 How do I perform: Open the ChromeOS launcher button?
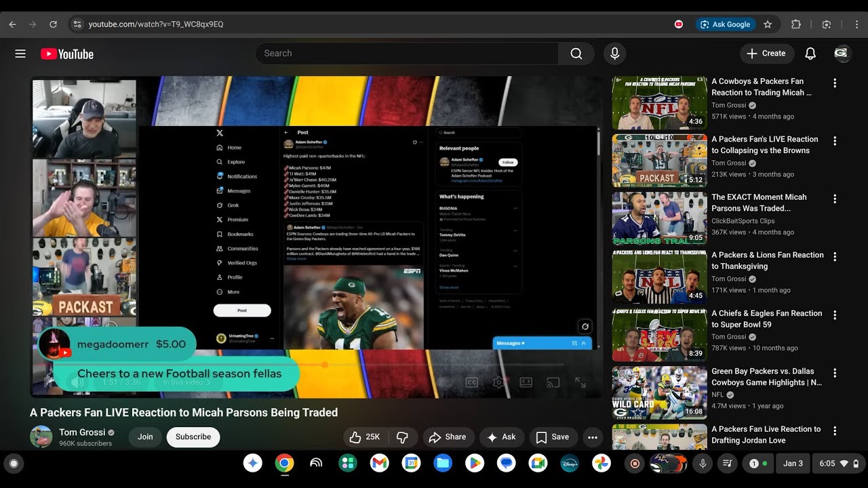(x=13, y=464)
